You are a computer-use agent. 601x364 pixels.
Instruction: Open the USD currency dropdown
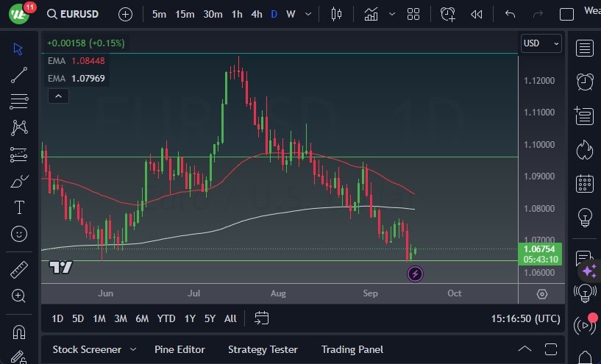click(x=541, y=43)
